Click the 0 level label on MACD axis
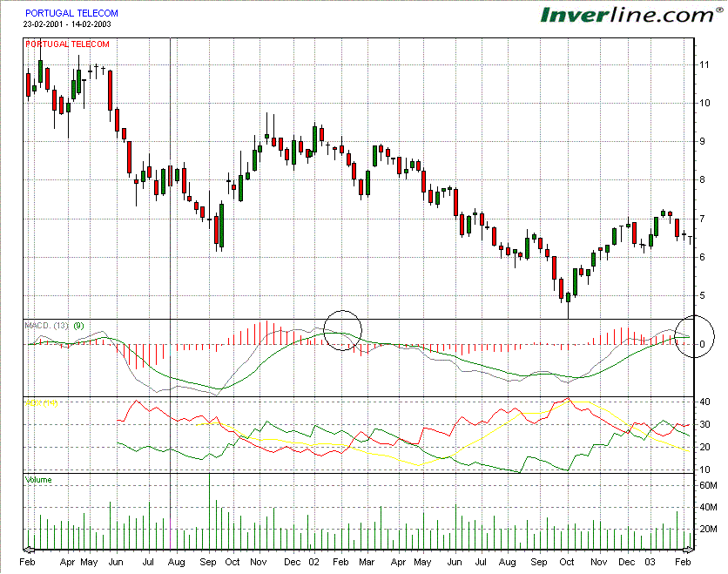 point(702,344)
